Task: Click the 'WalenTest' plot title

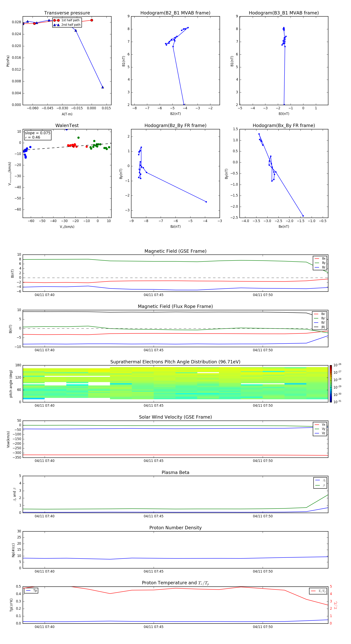Action: [67, 125]
